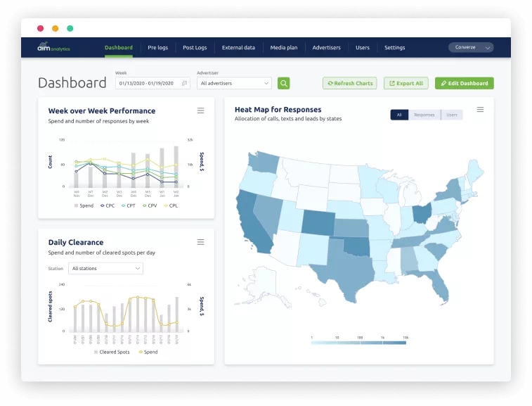The image size is (532, 406).
Task: Toggle CPC series in legend
Action: 108,205
